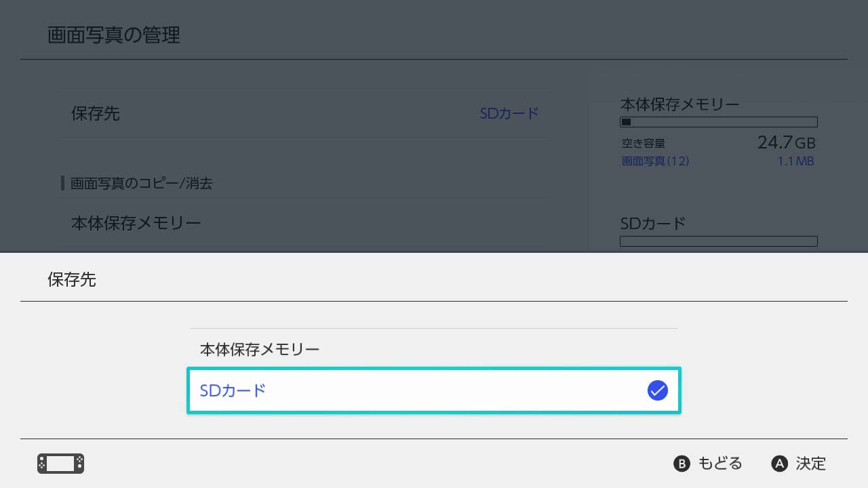Click the 本体保存メモリー capacity bar

click(719, 122)
